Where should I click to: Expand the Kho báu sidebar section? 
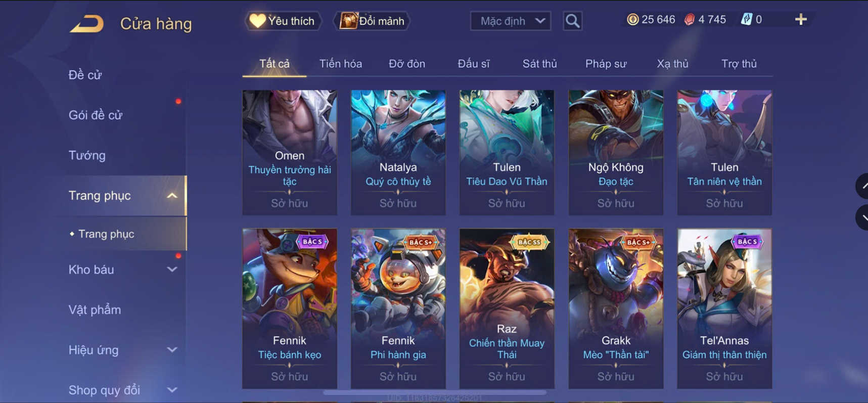[172, 270]
